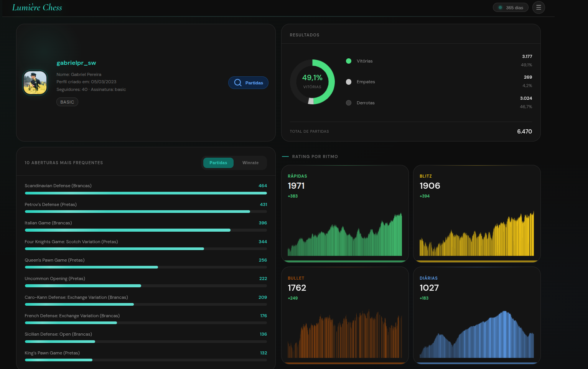The image size is (588, 369).
Task: Open the Bullet rating card
Action: click(x=345, y=316)
